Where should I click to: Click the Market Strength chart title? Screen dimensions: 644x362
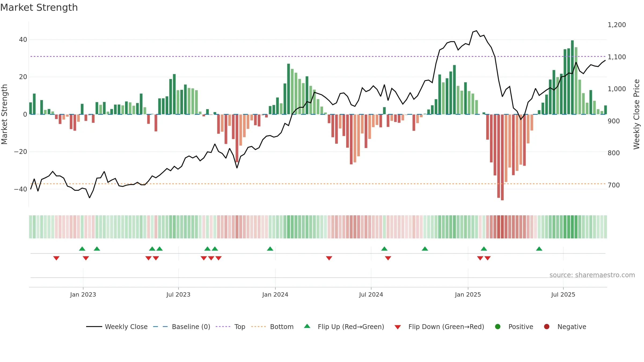(x=39, y=8)
